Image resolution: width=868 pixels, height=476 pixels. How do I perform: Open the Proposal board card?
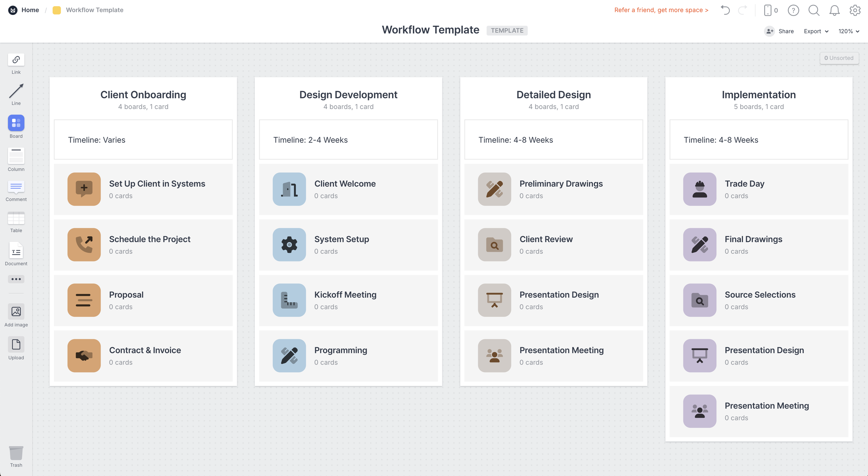point(143,300)
